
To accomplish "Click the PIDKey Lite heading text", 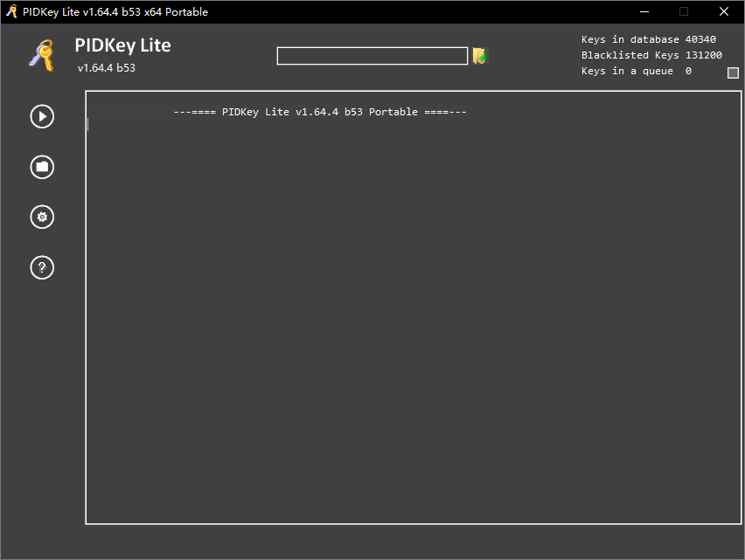I will click(122, 45).
